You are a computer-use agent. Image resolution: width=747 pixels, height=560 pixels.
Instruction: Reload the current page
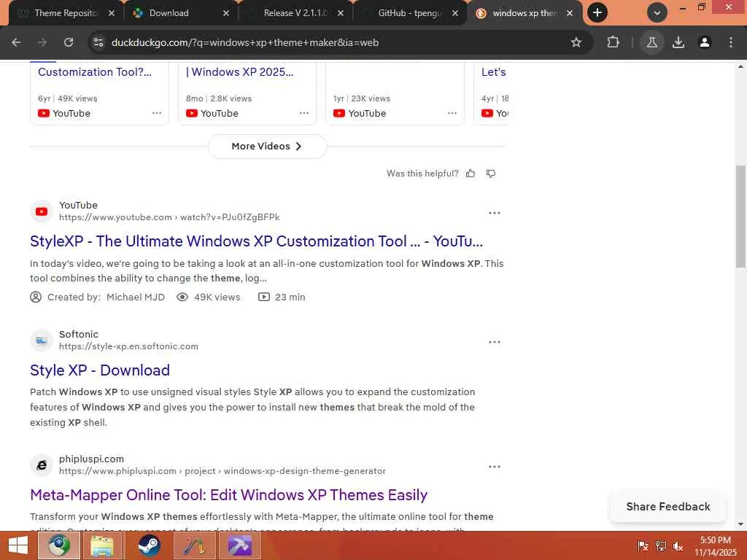tap(69, 42)
